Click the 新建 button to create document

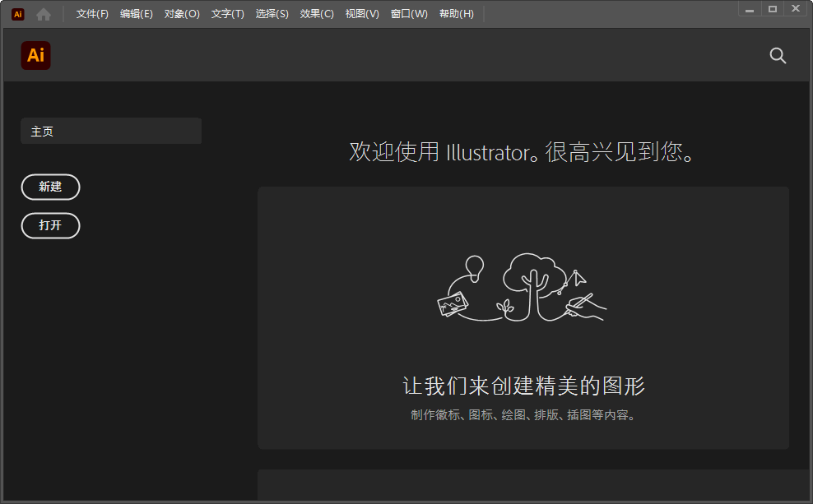coord(50,187)
